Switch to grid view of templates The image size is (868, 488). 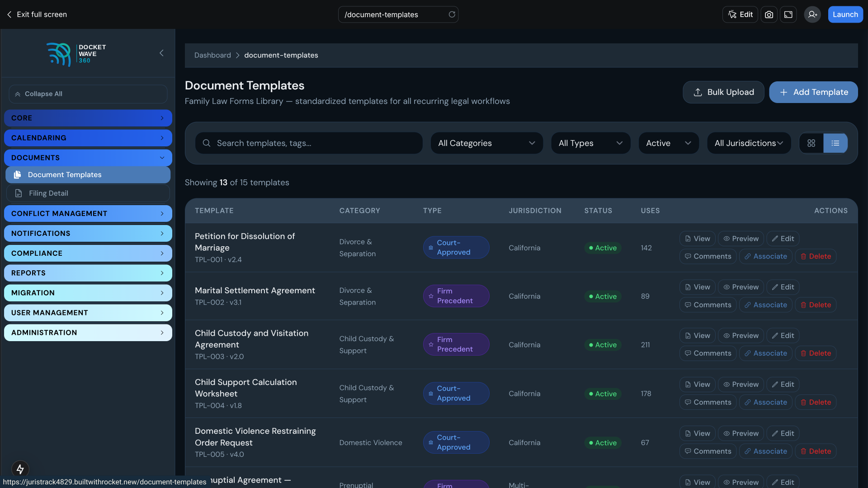[811, 143]
